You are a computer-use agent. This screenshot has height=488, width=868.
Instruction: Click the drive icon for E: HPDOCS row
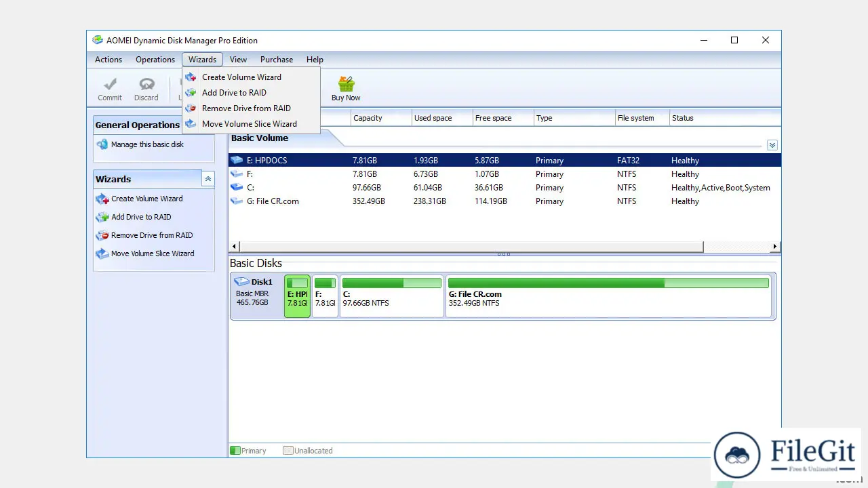(x=237, y=161)
